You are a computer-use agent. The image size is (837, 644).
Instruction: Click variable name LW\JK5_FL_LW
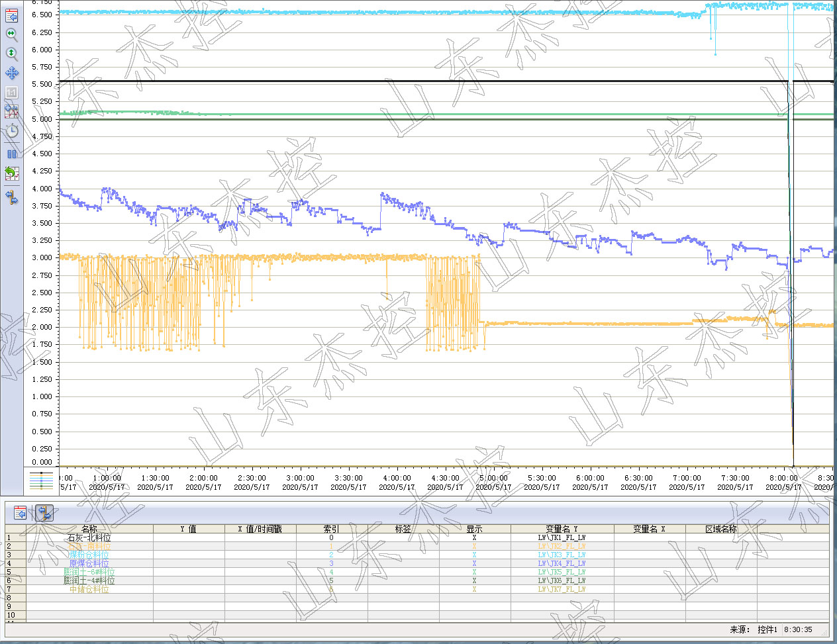click(562, 572)
